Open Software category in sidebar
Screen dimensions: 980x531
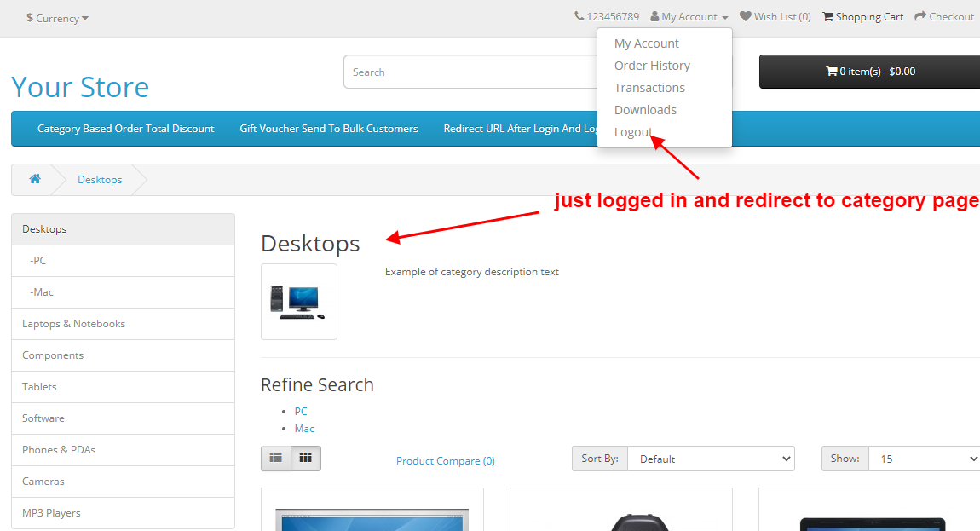click(123, 418)
